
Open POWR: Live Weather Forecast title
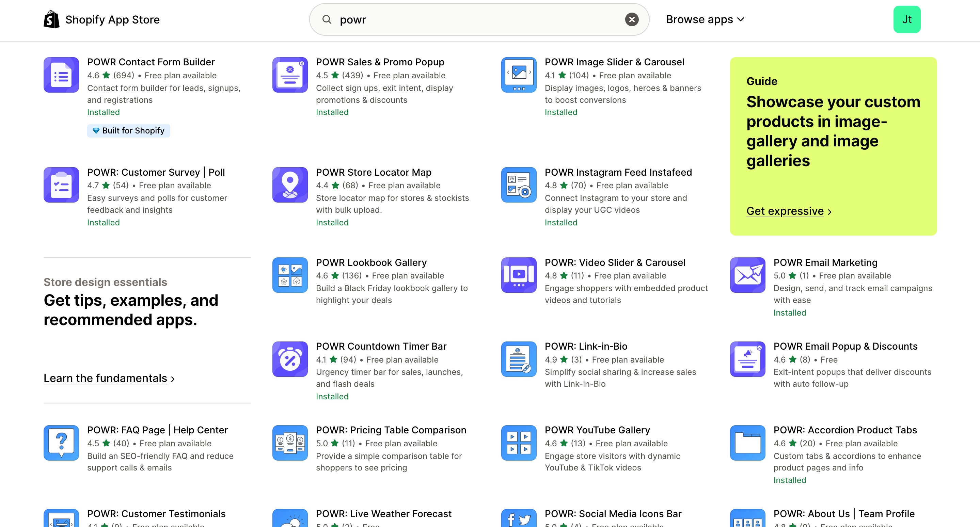pyautogui.click(x=384, y=514)
